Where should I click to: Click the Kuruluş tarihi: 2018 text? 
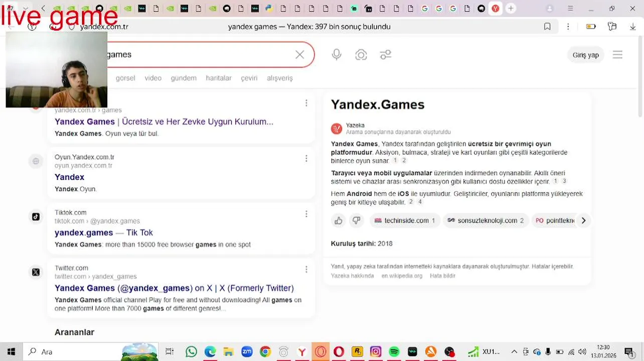point(362,244)
